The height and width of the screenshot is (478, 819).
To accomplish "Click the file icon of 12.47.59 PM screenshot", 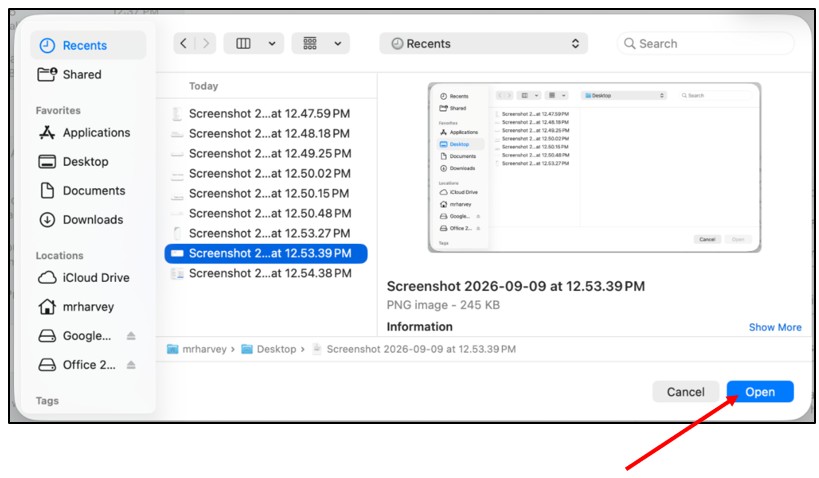I will click(178, 113).
